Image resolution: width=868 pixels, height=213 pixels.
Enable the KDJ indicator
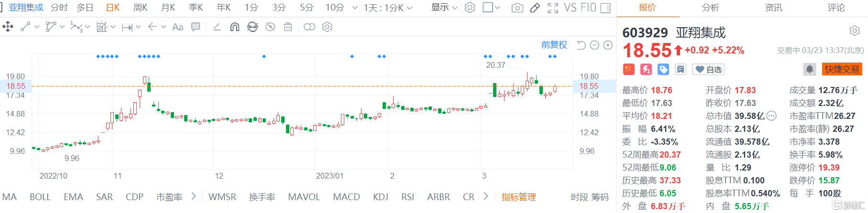[381, 197]
